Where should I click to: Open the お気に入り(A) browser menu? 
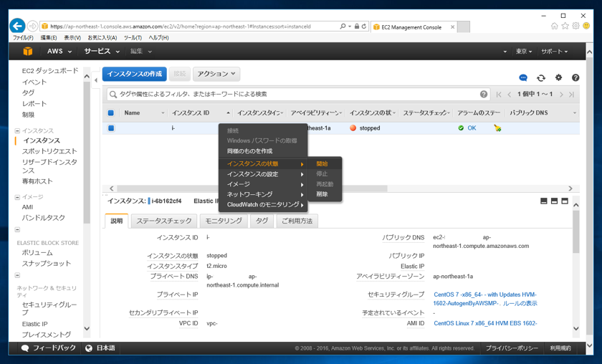click(x=102, y=38)
